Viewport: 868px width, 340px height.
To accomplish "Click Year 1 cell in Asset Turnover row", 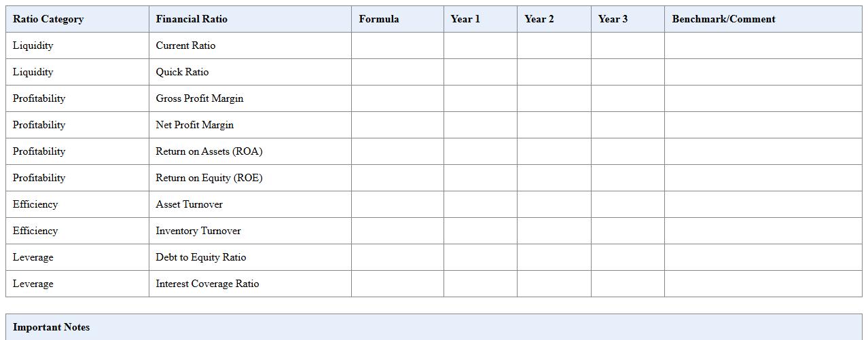I will pyautogui.click(x=480, y=204).
